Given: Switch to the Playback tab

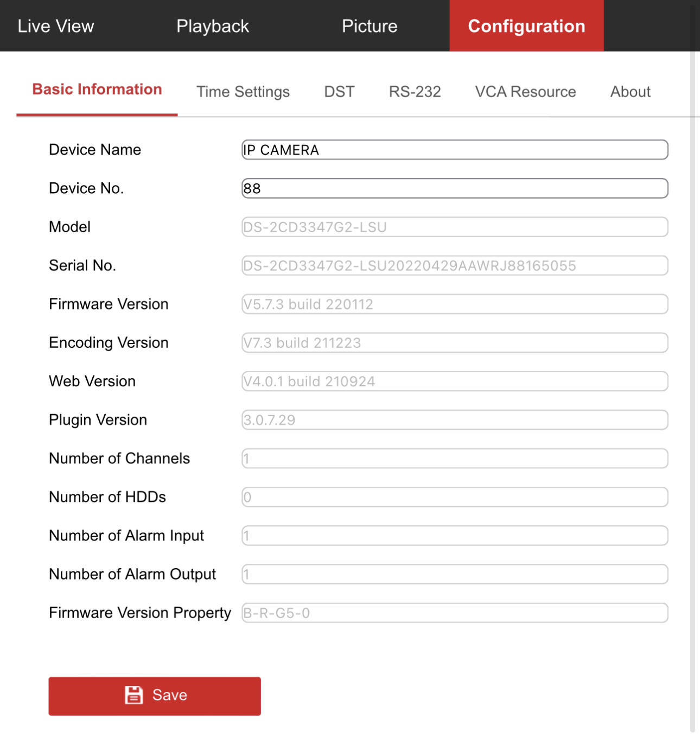Looking at the screenshot, I should click(x=212, y=26).
